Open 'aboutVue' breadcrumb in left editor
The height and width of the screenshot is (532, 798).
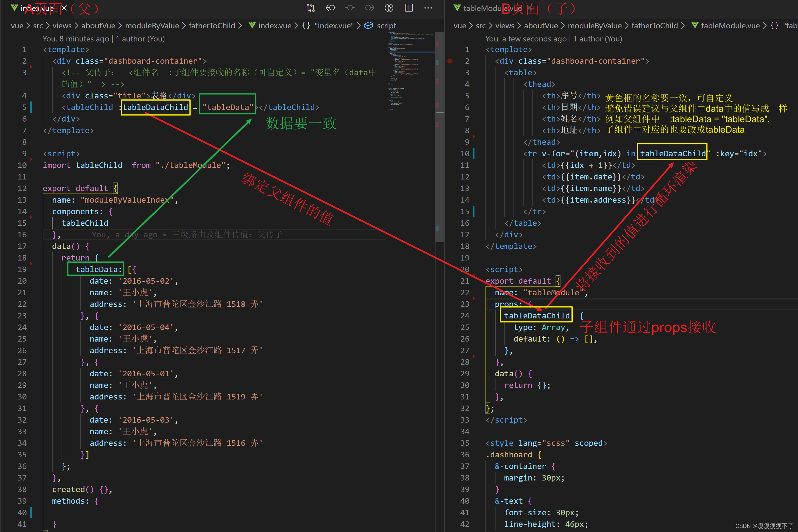(x=98, y=26)
